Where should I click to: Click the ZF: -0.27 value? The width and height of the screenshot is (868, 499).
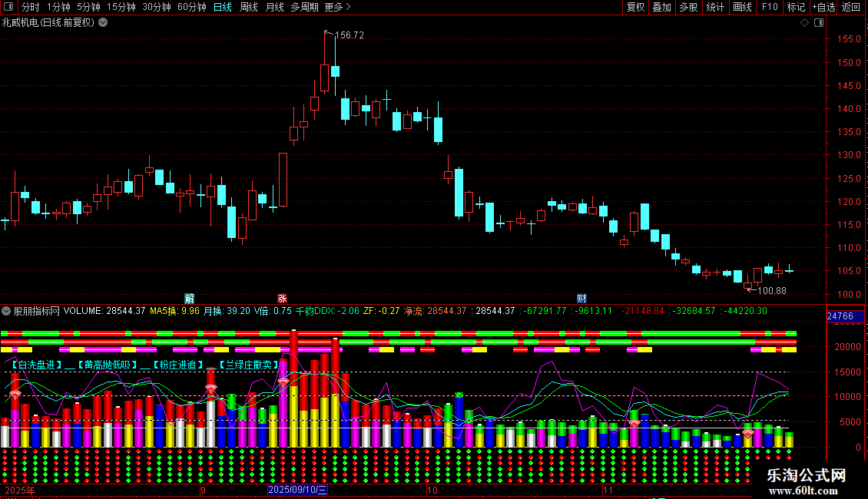(x=382, y=311)
